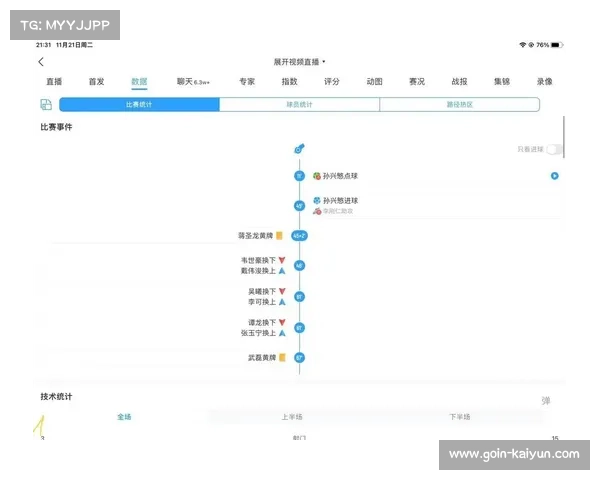Tap the 吴曦换下 event text
Screen dimensions: 600x480
pos(262,291)
